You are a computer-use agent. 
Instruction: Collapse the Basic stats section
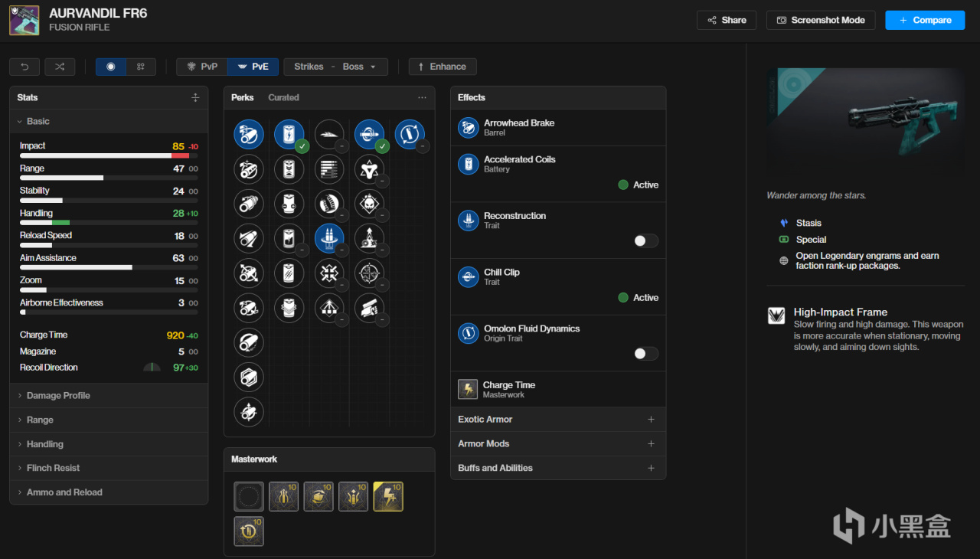109,121
